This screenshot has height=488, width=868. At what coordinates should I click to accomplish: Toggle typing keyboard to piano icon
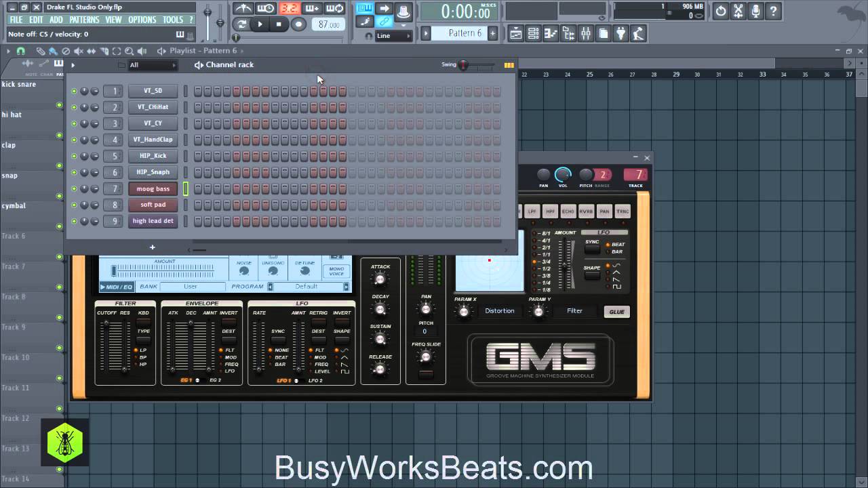pos(365,8)
